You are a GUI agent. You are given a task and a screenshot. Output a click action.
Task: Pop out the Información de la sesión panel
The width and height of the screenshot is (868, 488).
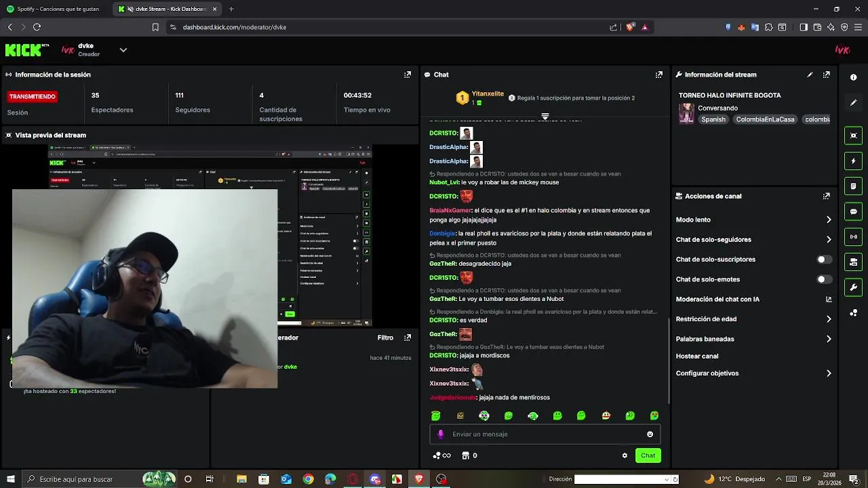[x=408, y=75]
